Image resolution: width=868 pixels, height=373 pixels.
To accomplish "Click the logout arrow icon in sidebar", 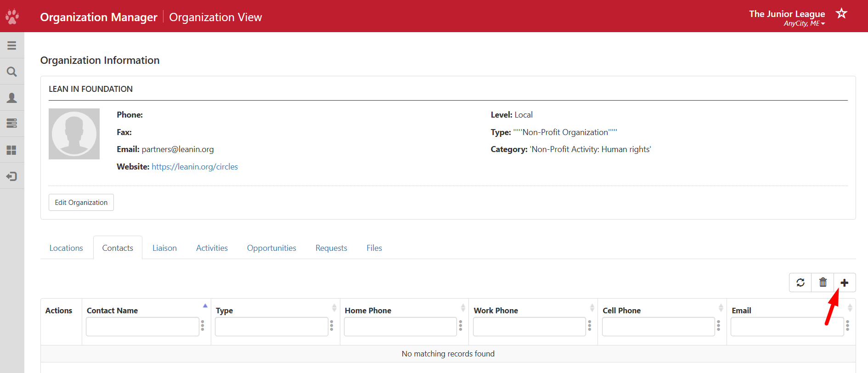I will 12,176.
